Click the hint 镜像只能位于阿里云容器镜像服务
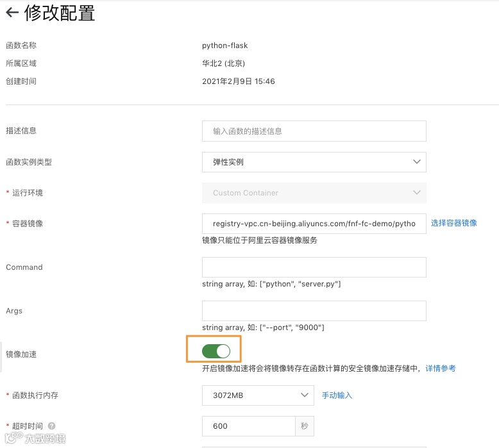499x448 pixels. [x=260, y=240]
